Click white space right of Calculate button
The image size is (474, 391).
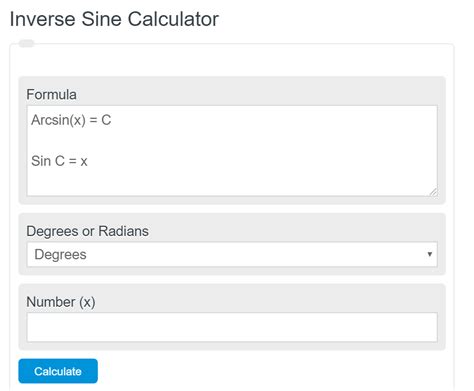[x=267, y=371]
